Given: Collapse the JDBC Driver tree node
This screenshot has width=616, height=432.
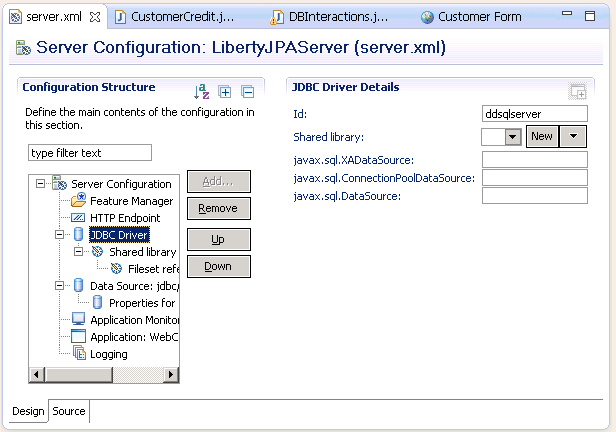Looking at the screenshot, I should (60, 235).
